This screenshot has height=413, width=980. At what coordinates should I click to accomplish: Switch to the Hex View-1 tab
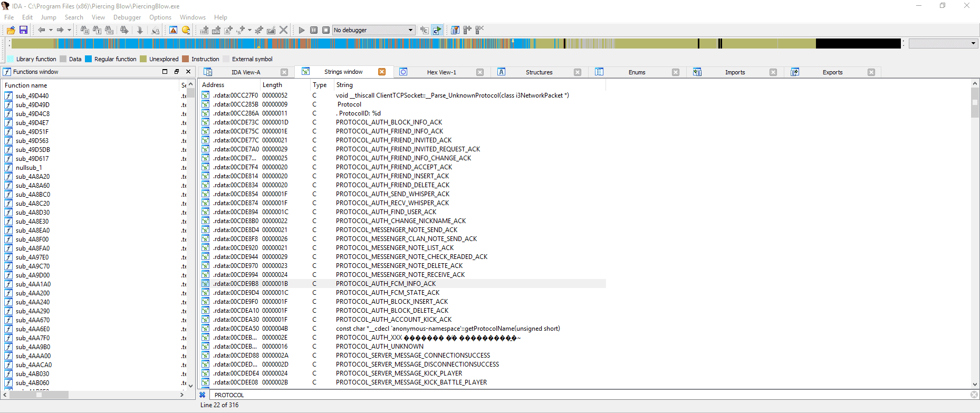coord(441,72)
